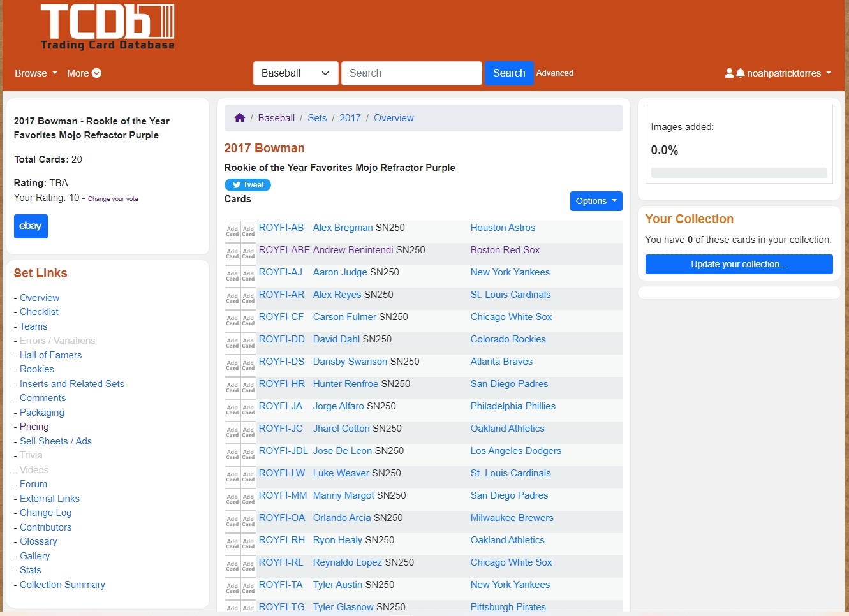This screenshot has height=616, width=849.
Task: Click the home icon in the breadcrumb
Action: tap(240, 118)
